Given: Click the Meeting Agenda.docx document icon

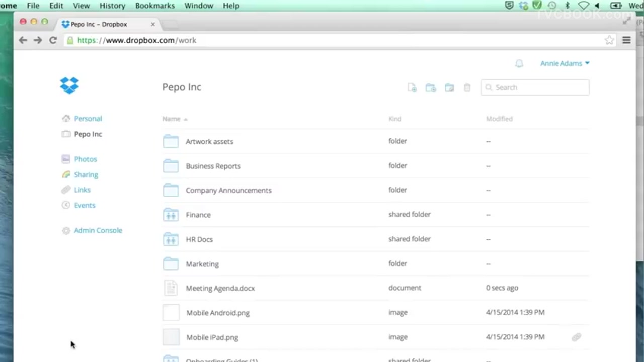Looking at the screenshot, I should [171, 288].
